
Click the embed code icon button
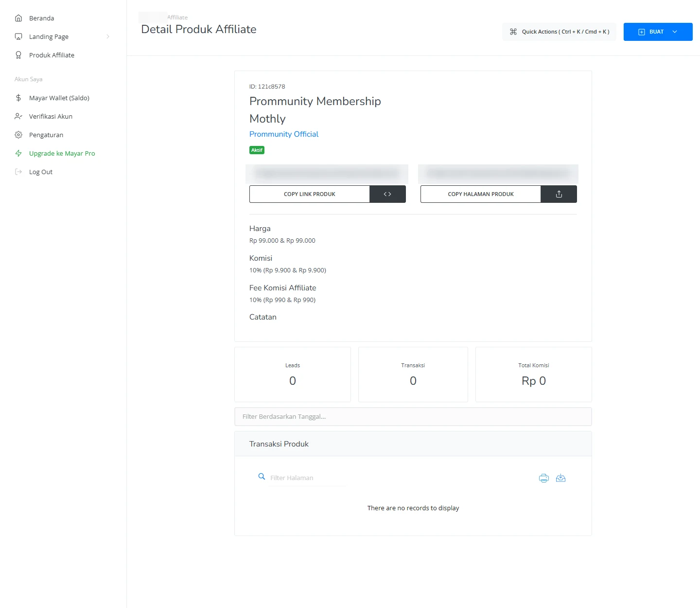pyautogui.click(x=387, y=194)
